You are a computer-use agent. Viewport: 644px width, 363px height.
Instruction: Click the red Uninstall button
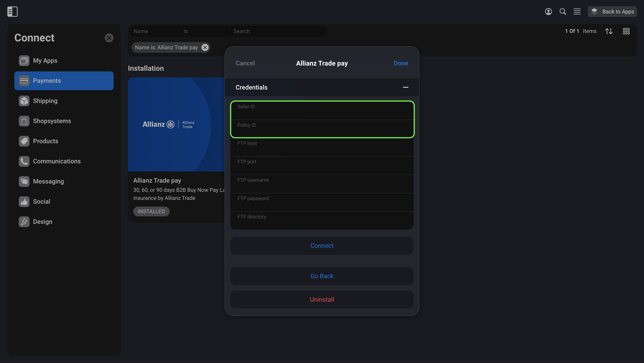point(322,299)
